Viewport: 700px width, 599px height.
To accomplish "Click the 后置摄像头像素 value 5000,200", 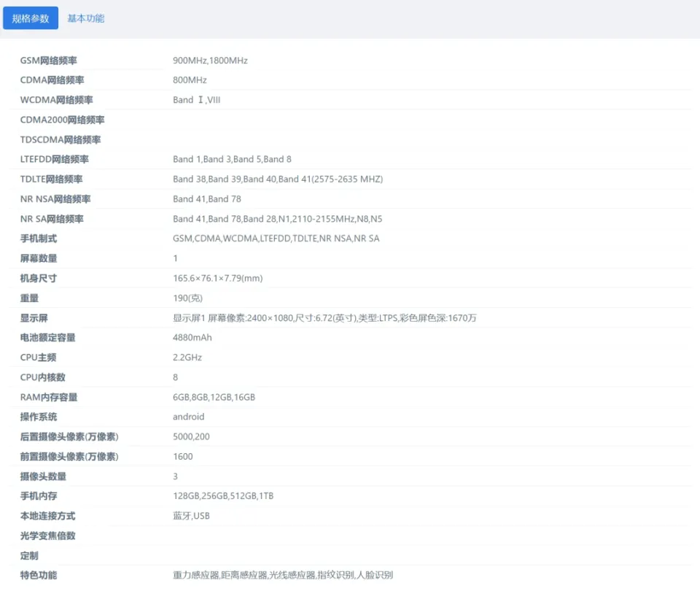I will (x=191, y=436).
